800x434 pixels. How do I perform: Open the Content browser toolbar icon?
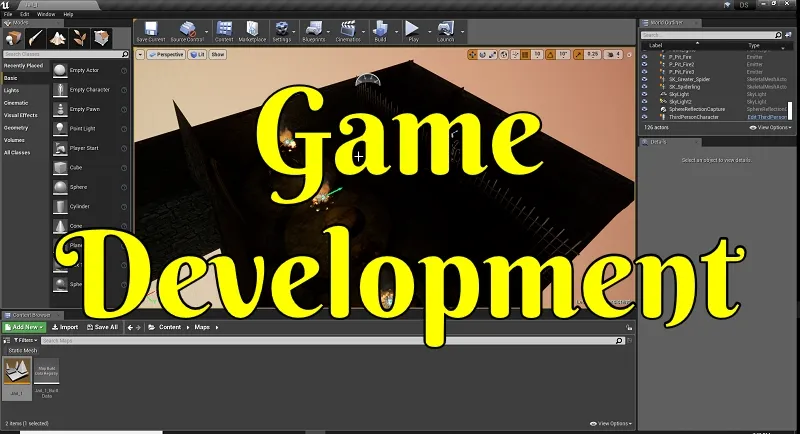point(224,32)
